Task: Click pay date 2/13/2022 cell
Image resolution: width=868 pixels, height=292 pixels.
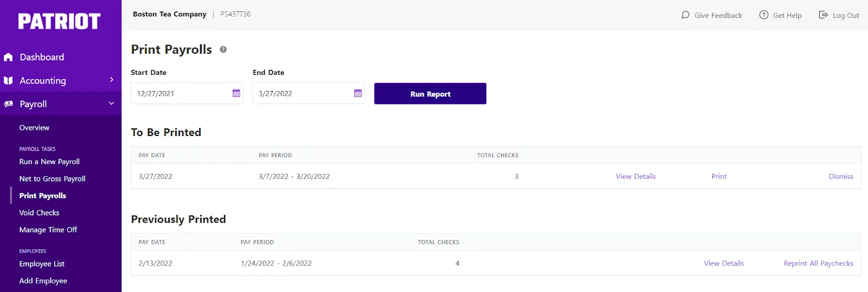Action: click(155, 263)
